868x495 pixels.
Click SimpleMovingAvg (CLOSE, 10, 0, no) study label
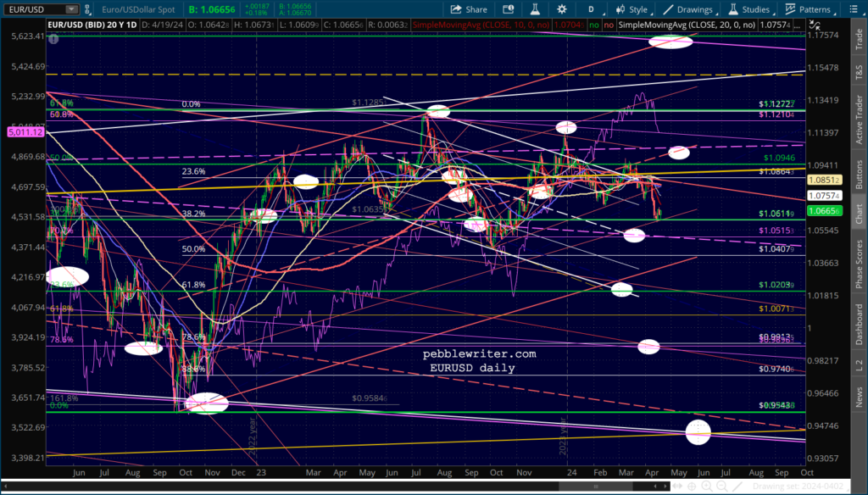(481, 25)
